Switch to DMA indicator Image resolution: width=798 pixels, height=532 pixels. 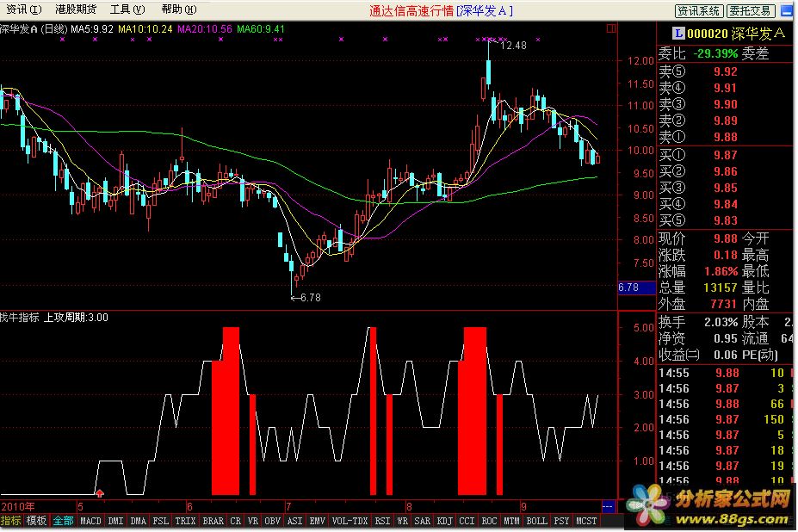[138, 521]
